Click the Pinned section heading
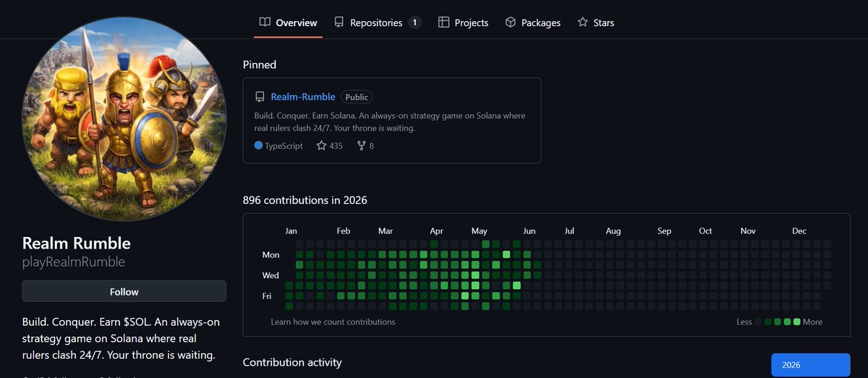The width and height of the screenshot is (868, 378). tap(260, 64)
